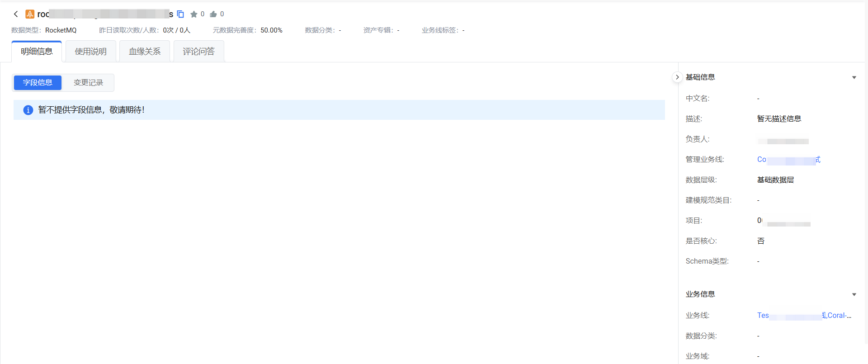
Task: Open the 明细信息 tab
Action: [x=37, y=52]
